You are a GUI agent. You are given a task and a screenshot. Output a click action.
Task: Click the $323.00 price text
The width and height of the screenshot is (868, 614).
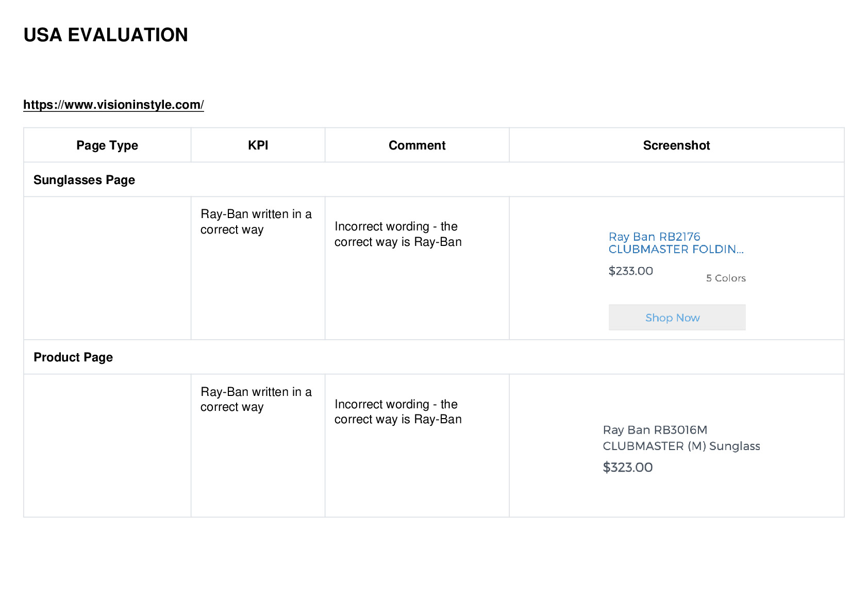tap(628, 468)
